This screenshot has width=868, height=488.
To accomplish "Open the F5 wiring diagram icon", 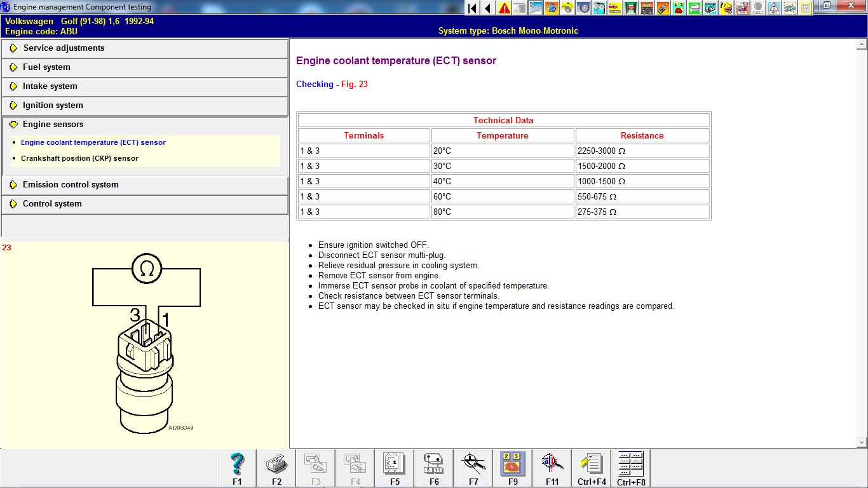I will (395, 468).
